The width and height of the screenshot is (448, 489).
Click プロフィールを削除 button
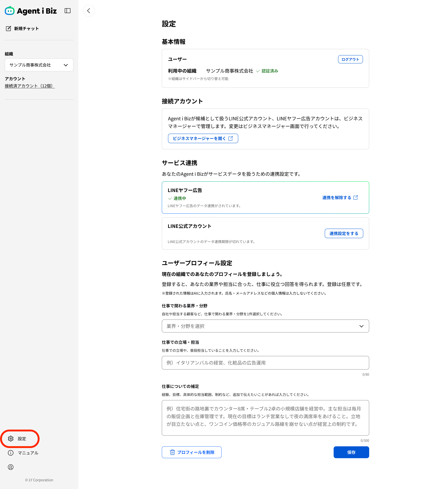coord(192,452)
